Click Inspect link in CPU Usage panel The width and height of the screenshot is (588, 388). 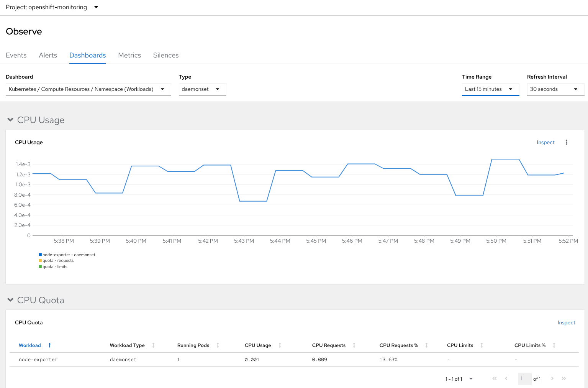point(545,142)
